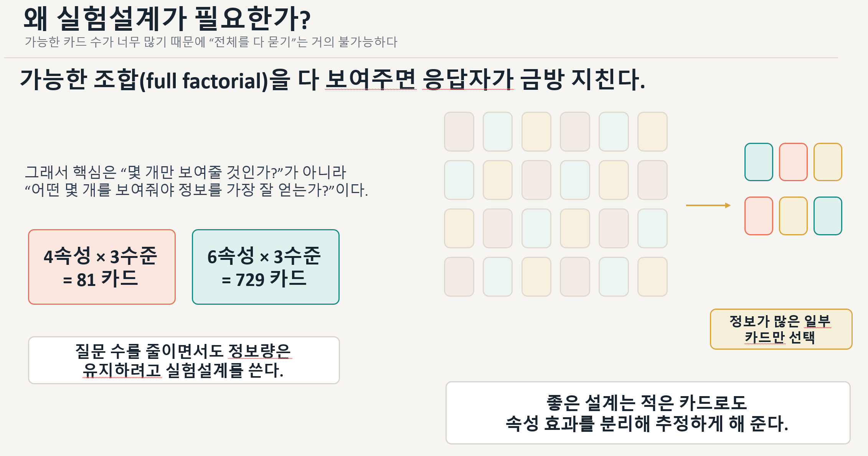The image size is (868, 456).
Task: Click the pink card in the upper selected row
Action: coord(793,162)
